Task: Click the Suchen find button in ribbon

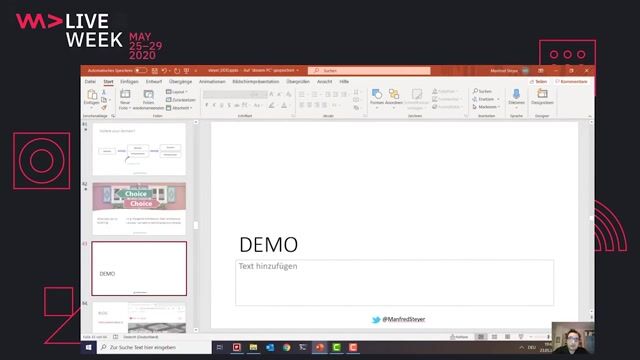Action: click(482, 91)
